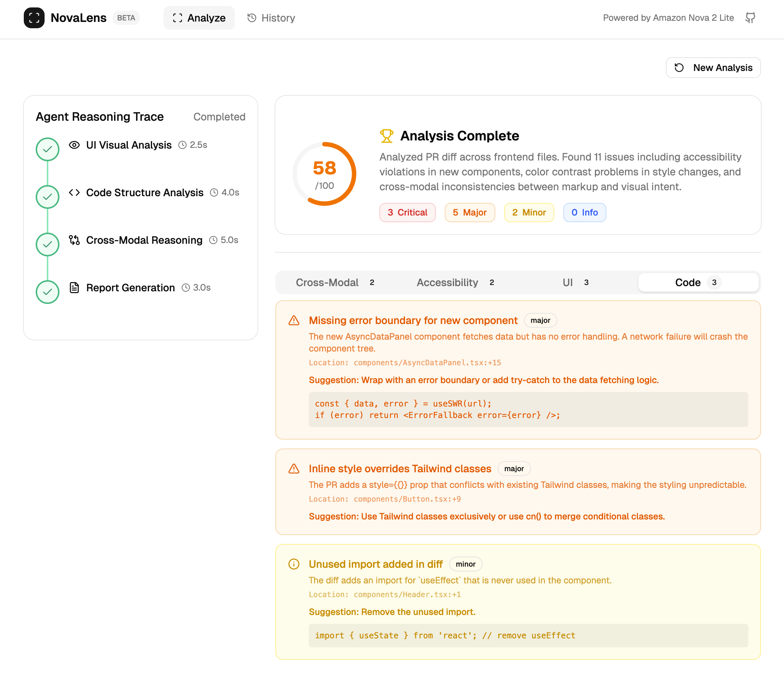Image resolution: width=784 pixels, height=677 pixels.
Task: Click the eye icon for UI Visual Analysis
Action: pos(74,145)
